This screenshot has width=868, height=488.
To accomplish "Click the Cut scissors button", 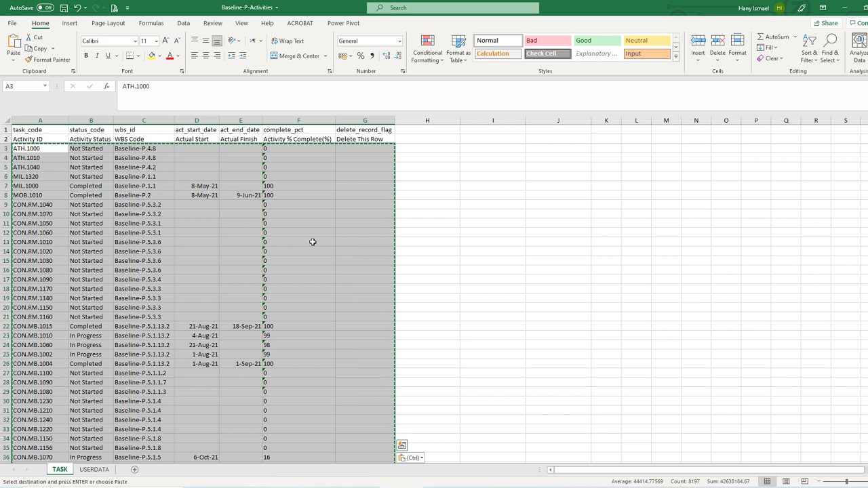I will [x=35, y=37].
